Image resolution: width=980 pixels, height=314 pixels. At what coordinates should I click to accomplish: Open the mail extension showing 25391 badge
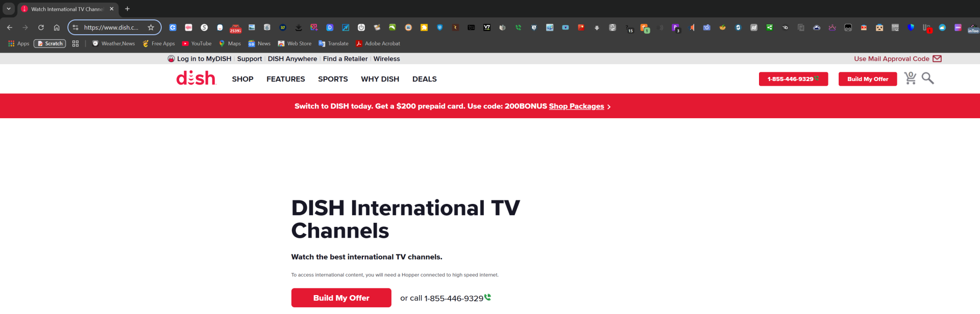coord(235,28)
